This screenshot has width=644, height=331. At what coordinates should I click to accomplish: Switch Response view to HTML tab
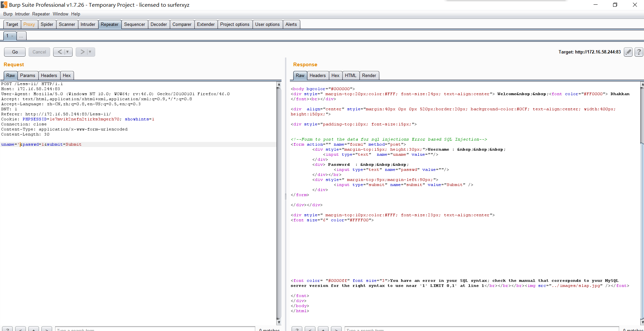(x=351, y=76)
